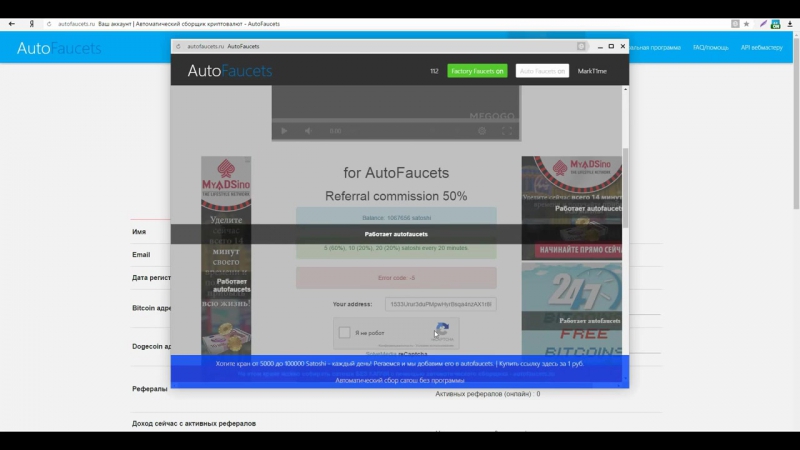Viewport: 800px width, 450px height.
Task: Mute the video using the speaker icon
Action: (x=308, y=131)
